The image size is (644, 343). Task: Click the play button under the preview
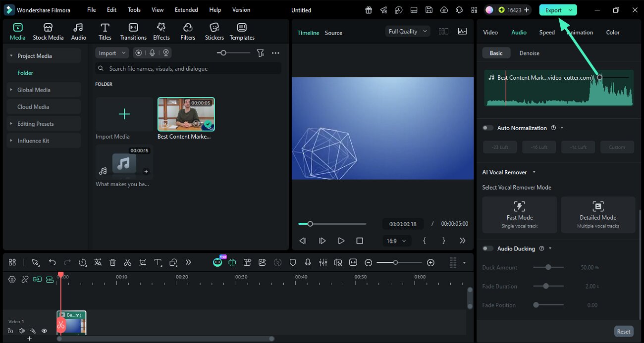(341, 241)
